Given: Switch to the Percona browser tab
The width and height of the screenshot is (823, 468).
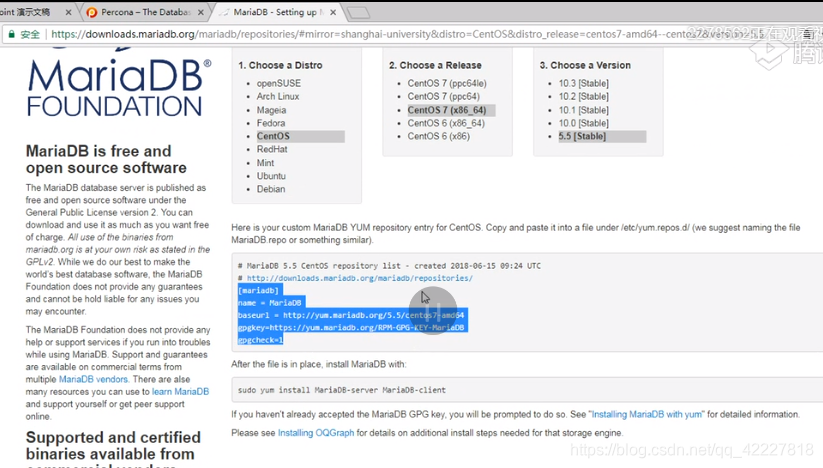Looking at the screenshot, I should 144,12.
